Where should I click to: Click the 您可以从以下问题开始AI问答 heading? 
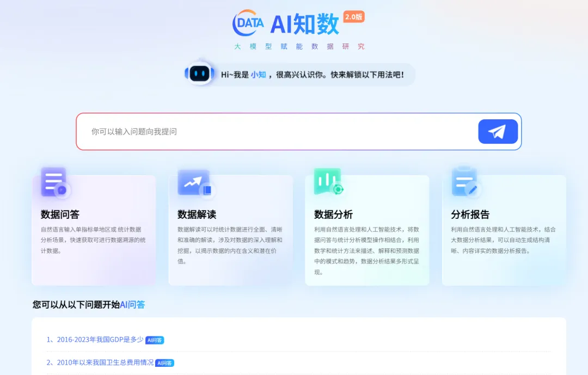(x=89, y=304)
